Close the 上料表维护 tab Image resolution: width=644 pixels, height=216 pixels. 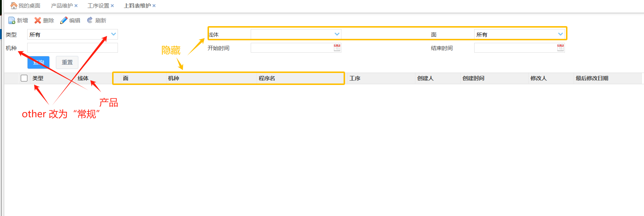tap(154, 6)
